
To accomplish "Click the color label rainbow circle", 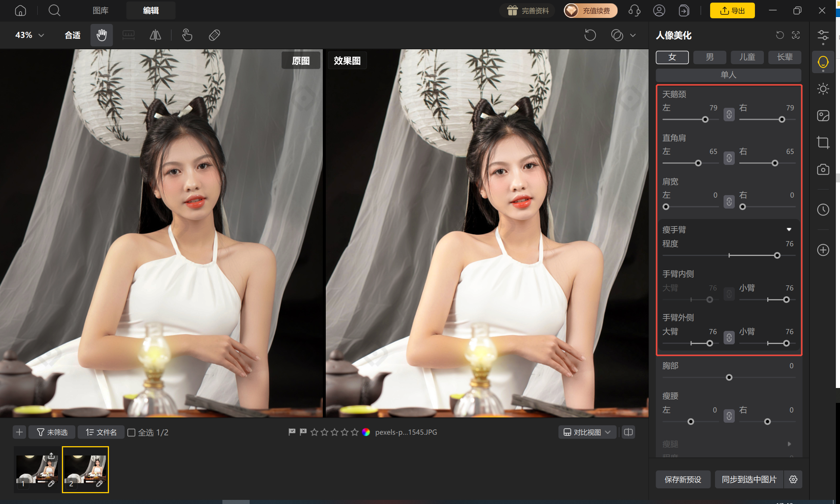I will click(x=366, y=432).
